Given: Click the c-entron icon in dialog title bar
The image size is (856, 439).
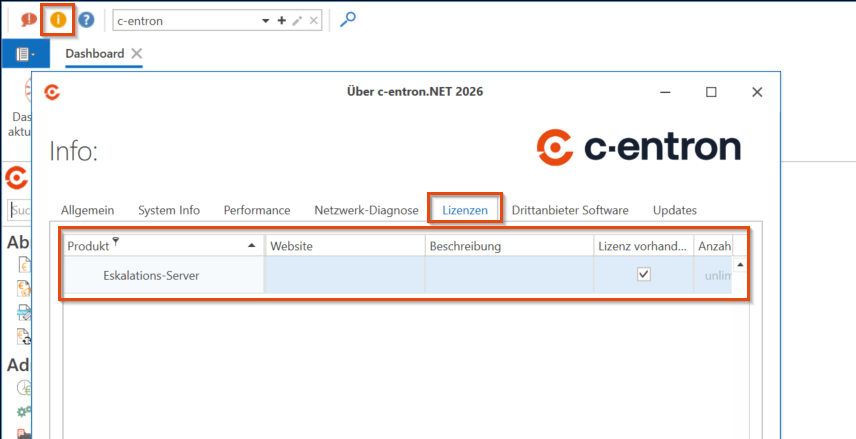Looking at the screenshot, I should pos(52,92).
